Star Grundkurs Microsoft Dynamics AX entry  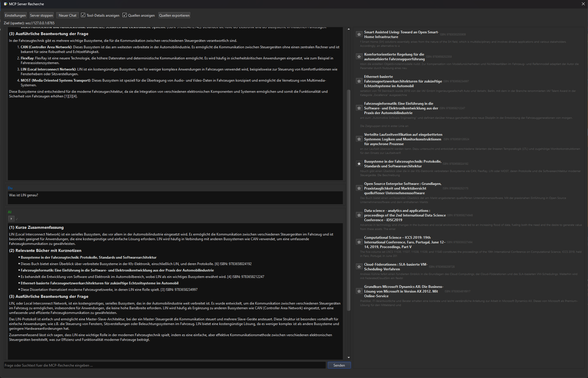click(x=359, y=291)
